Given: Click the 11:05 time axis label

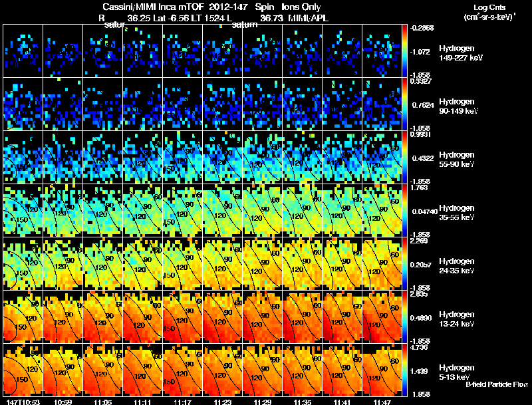Looking at the screenshot, I should (103, 402).
